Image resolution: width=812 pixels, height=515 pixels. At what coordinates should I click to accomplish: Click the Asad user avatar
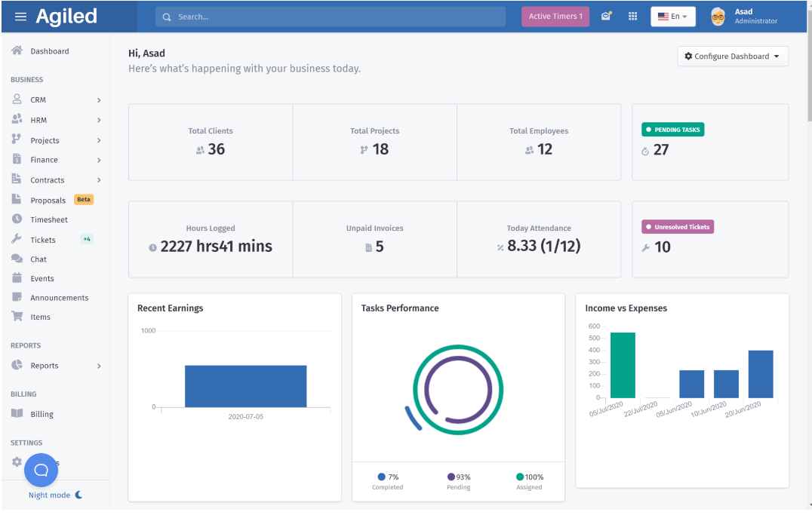(718, 17)
